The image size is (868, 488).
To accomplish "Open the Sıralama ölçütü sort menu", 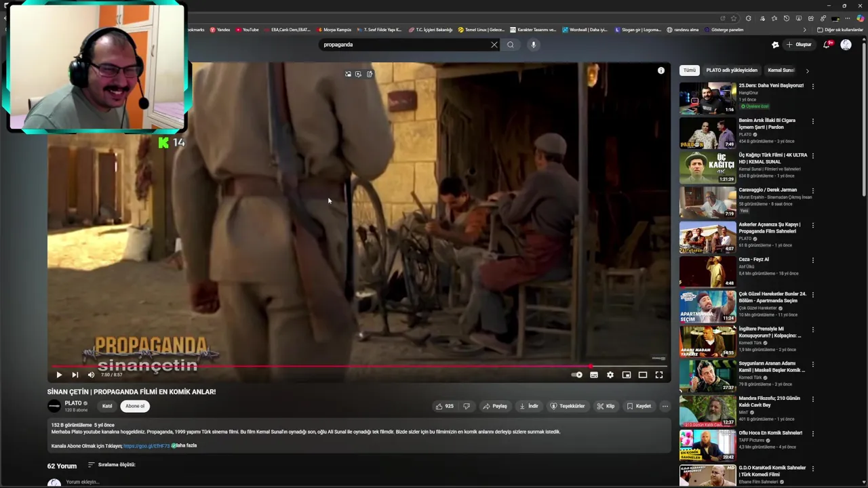I will pyautogui.click(x=112, y=465).
